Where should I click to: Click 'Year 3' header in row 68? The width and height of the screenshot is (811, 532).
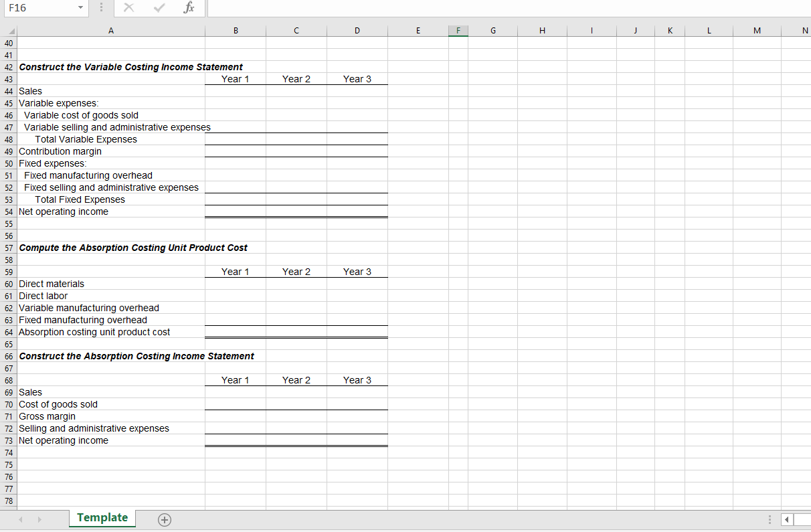tap(357, 380)
